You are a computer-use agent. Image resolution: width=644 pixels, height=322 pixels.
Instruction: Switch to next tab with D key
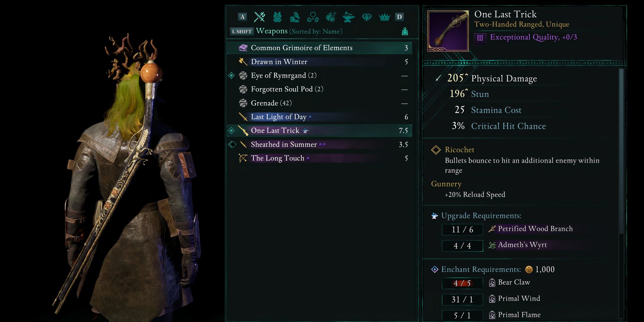[399, 17]
